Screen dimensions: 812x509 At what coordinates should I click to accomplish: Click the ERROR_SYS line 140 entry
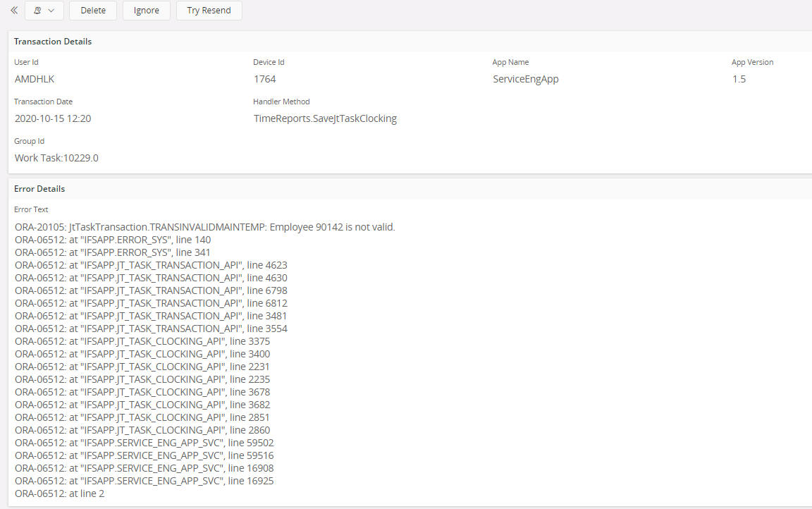(x=113, y=240)
